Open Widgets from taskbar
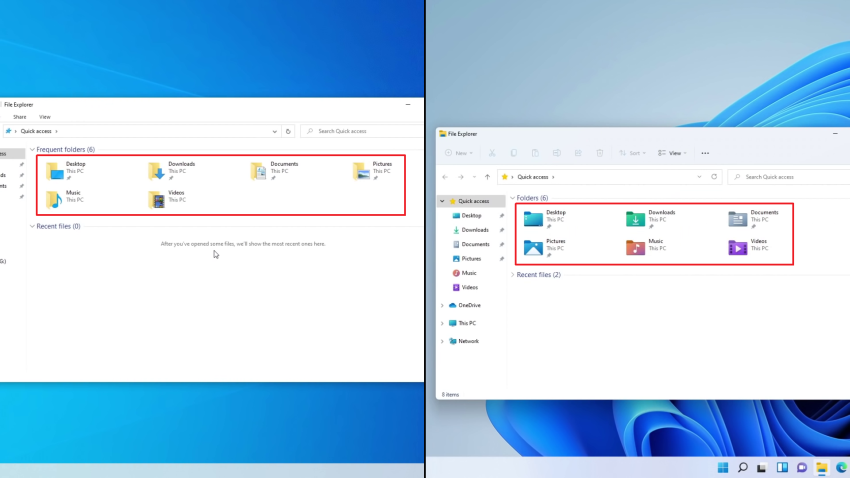This screenshot has height=478, width=850. [x=782, y=467]
